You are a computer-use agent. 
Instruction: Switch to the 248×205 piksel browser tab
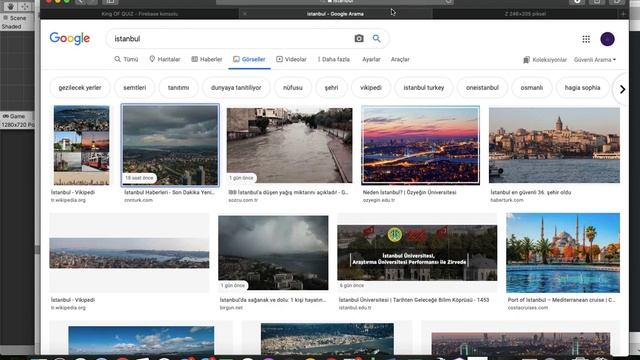pos(525,14)
